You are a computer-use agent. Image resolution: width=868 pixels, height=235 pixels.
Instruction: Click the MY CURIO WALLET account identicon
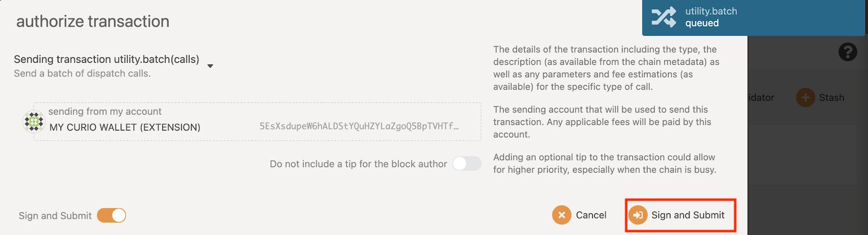tap(34, 122)
